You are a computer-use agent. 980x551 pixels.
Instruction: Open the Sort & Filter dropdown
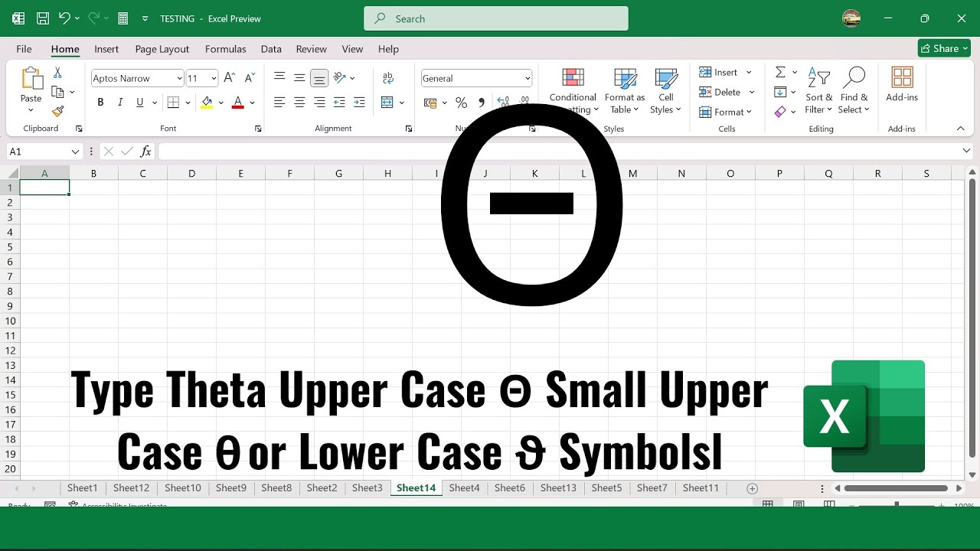point(818,91)
